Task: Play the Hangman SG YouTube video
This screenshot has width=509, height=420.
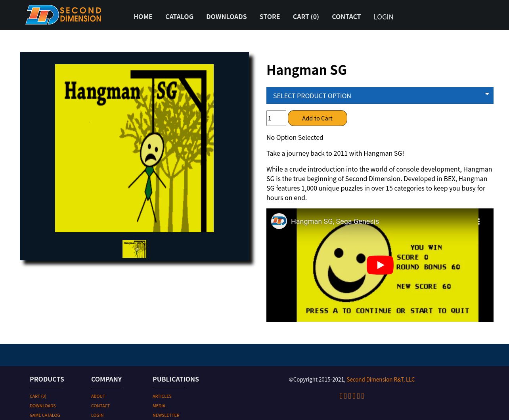Action: 380,265
